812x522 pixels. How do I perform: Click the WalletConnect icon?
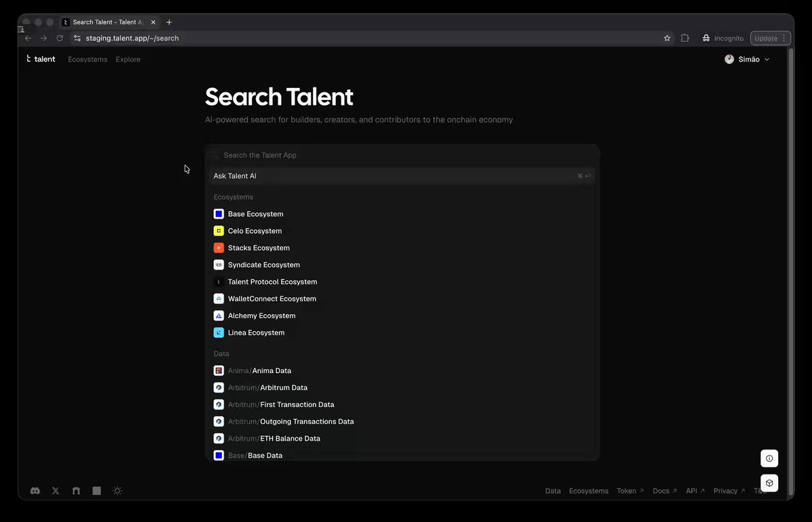coord(219,299)
